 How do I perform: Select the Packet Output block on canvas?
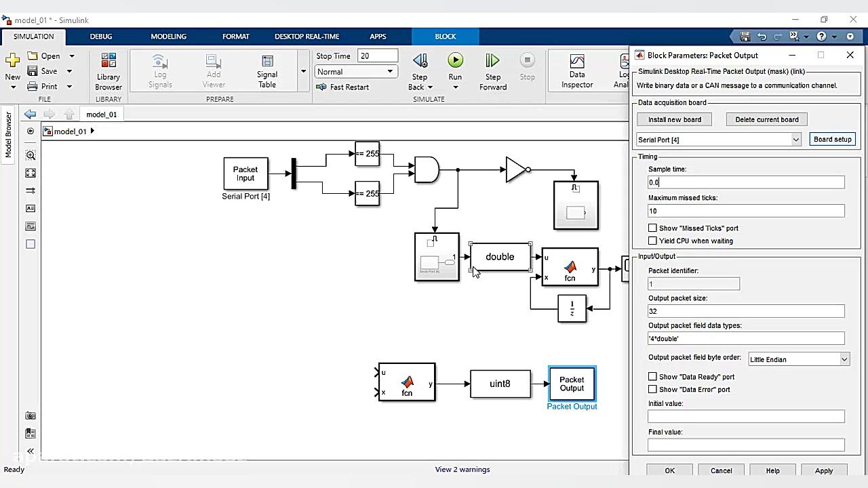572,384
